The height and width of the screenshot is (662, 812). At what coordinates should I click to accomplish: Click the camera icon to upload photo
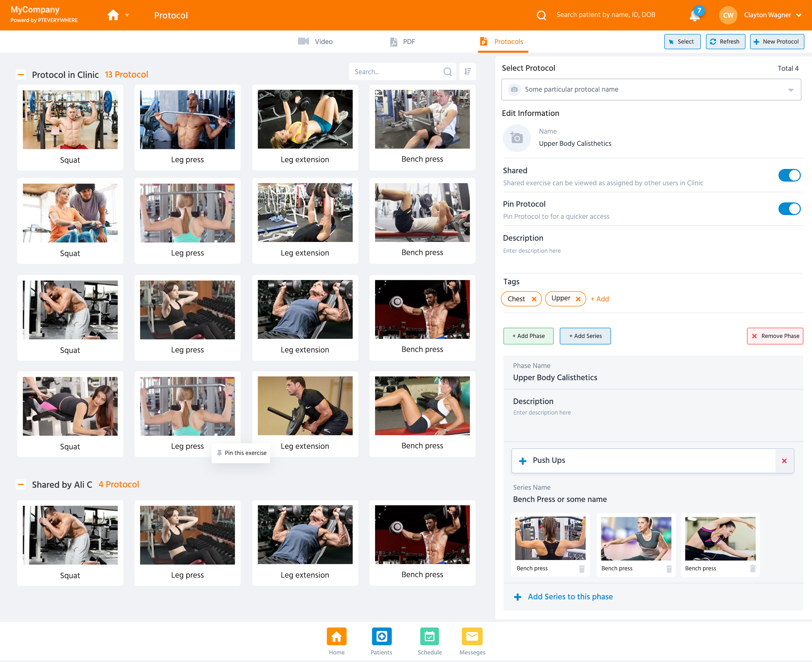pyautogui.click(x=516, y=138)
